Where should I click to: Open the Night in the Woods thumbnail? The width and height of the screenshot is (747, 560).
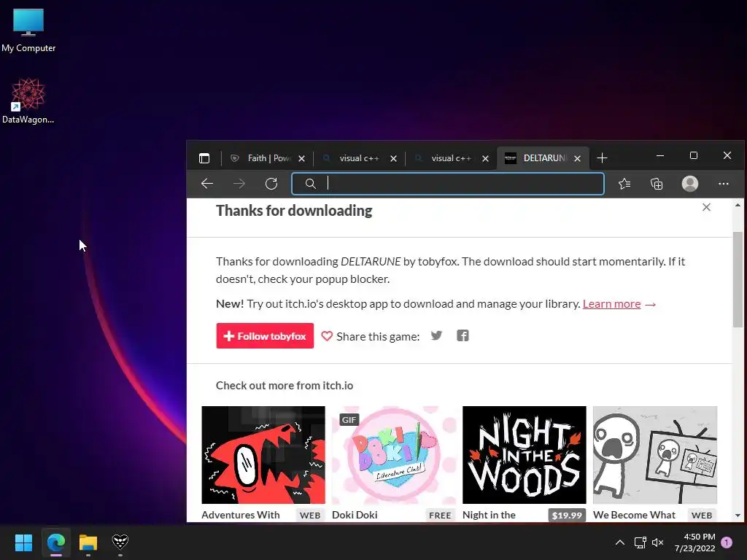[x=524, y=455]
